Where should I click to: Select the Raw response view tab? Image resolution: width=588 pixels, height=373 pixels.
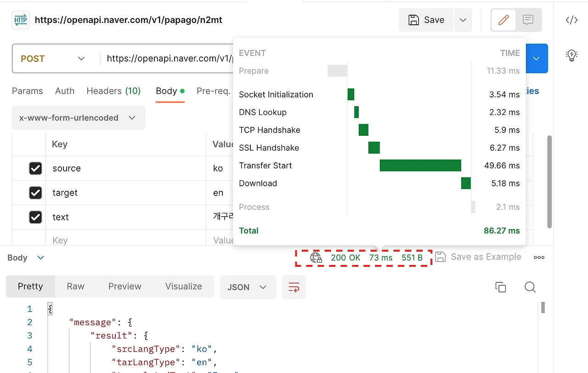click(76, 287)
